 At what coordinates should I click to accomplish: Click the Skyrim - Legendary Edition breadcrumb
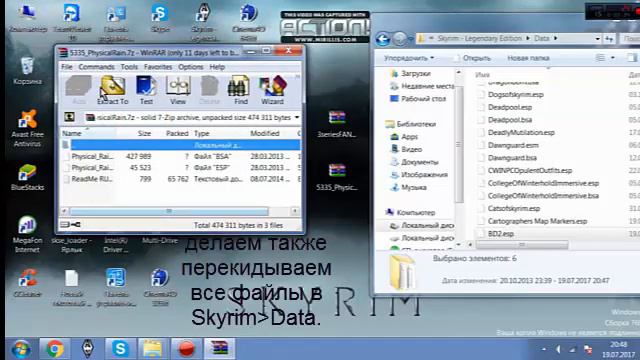coord(480,38)
